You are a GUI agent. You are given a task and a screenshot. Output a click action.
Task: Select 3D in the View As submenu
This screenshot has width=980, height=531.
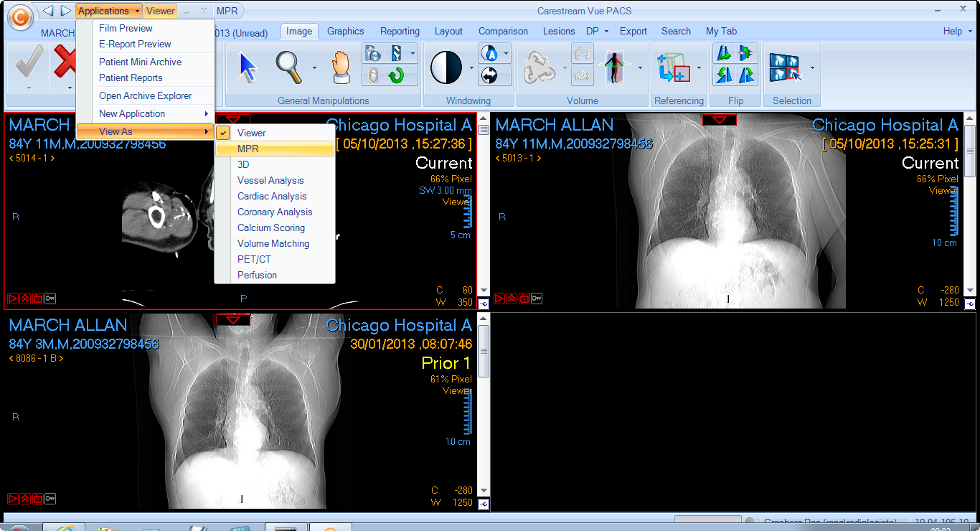pos(275,164)
